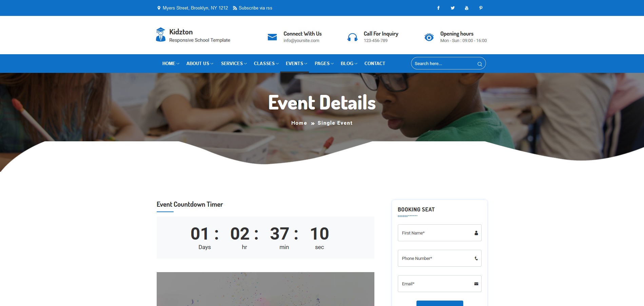Click the confetti event image thumbnail
This screenshot has width=644, height=306.
266,289
